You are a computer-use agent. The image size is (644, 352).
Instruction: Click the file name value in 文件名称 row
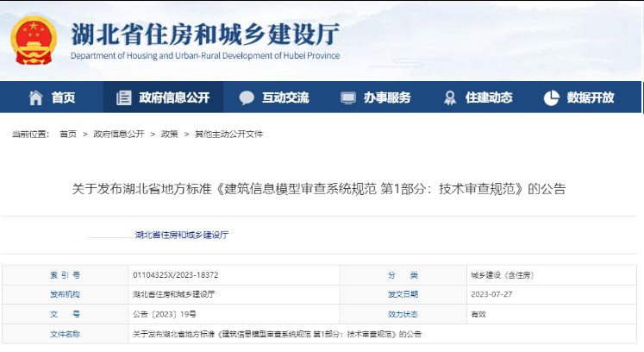click(x=278, y=334)
